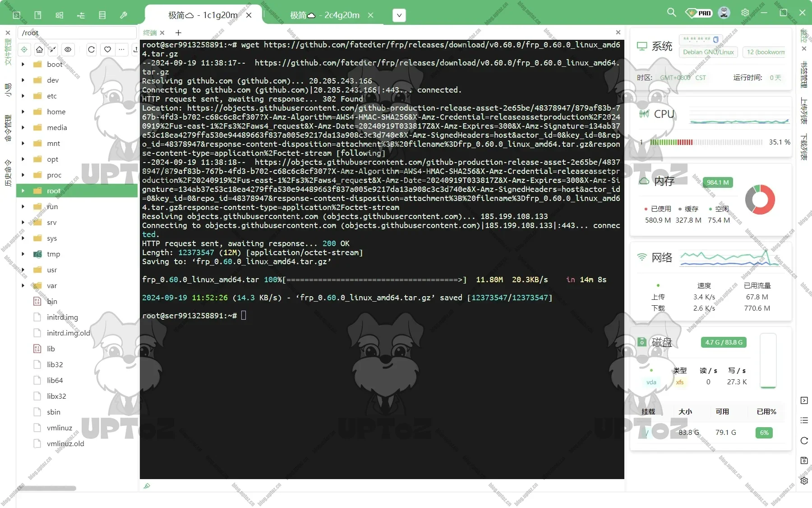Image resolution: width=812 pixels, height=508 pixels.
Task: Open the grid layout icon in the top toolbar
Action: 60,15
